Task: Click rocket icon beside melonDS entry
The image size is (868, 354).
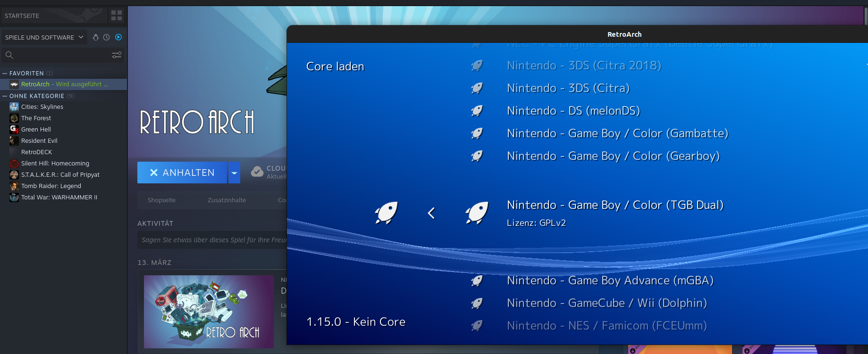Action: (x=477, y=111)
